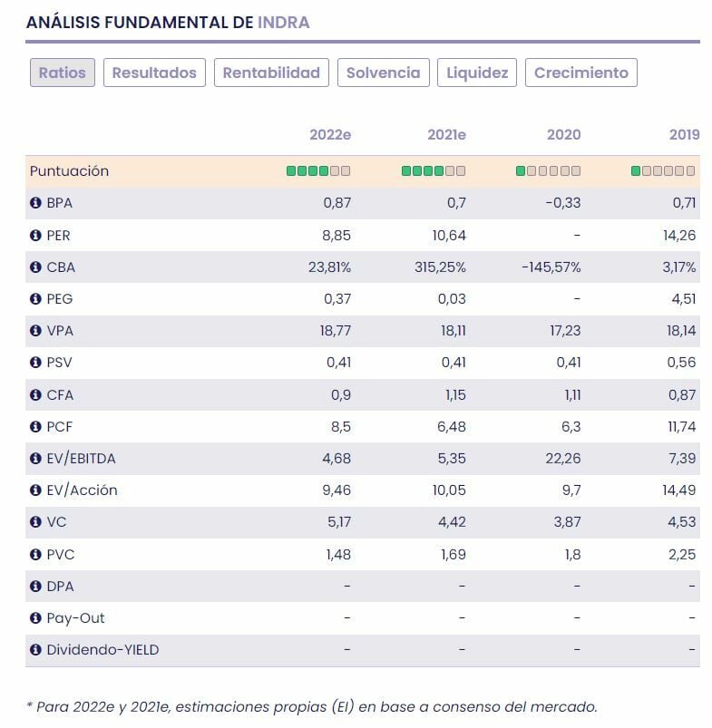Click the INDRA company name in the heading
The image size is (712, 728).
[x=284, y=23]
